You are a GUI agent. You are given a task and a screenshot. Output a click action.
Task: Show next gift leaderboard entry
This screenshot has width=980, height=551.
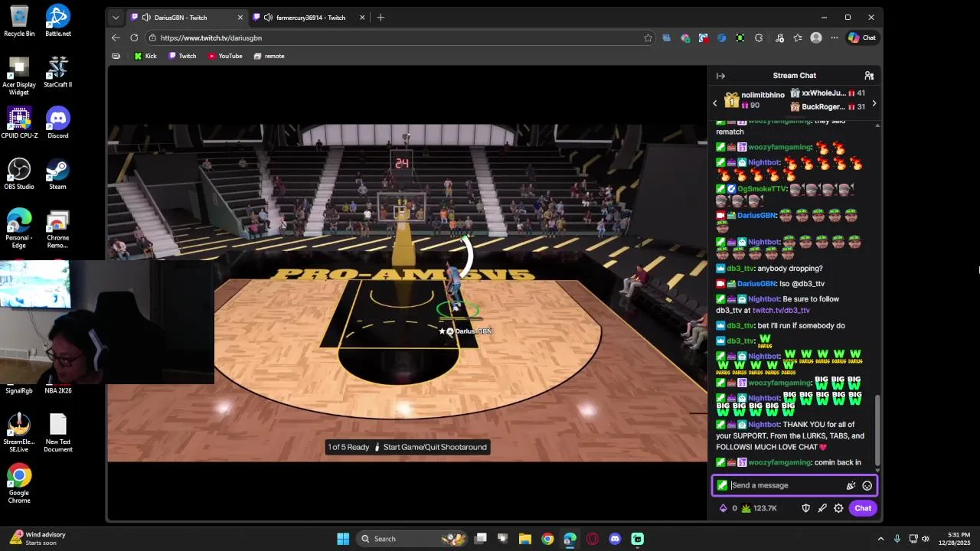874,103
